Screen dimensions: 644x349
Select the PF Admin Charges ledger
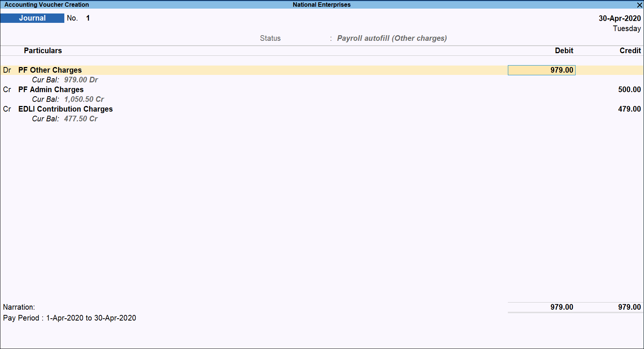[x=51, y=89]
